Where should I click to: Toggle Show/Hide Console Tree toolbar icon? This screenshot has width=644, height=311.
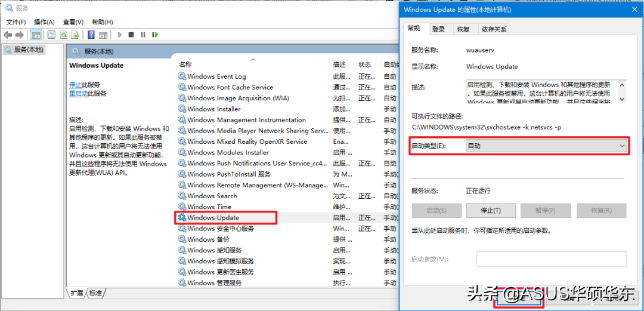[36, 35]
